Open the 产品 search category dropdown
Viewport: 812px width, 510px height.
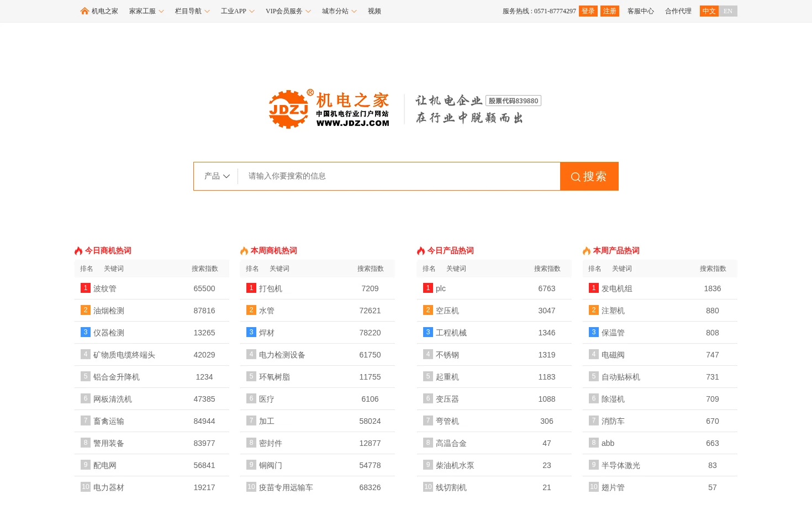point(217,176)
